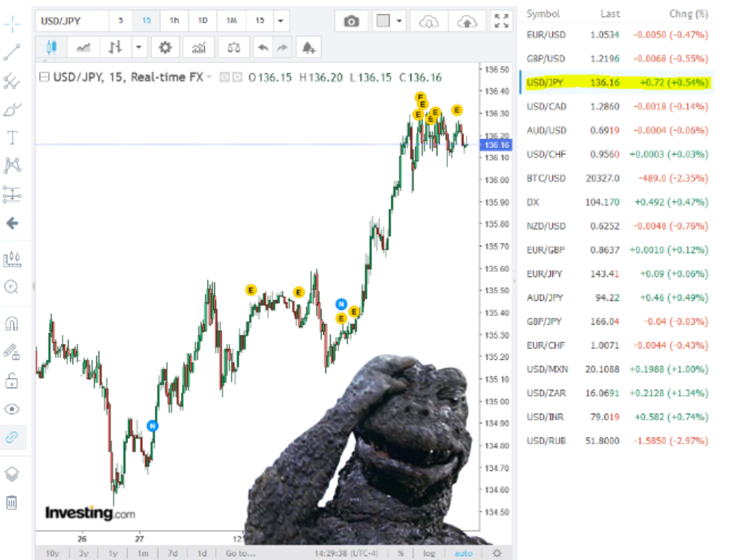The image size is (751, 560).
Task: Select the crosshair cursor tool
Action: (x=12, y=24)
